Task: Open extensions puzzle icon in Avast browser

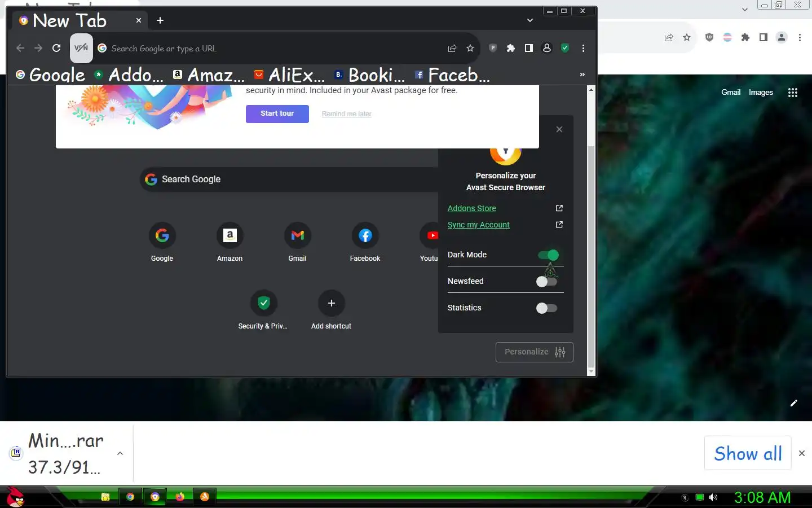Action: tap(511, 49)
